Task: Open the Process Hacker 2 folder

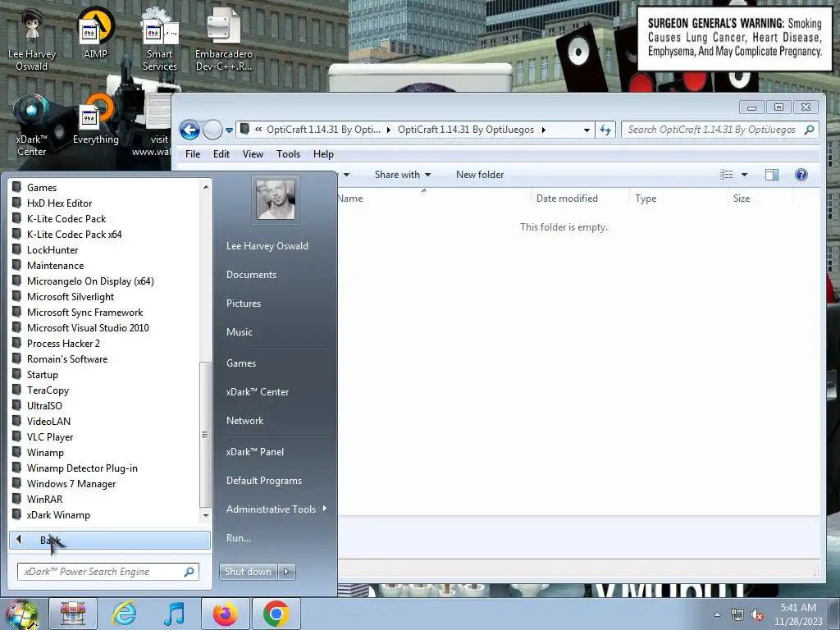Action: 64,344
